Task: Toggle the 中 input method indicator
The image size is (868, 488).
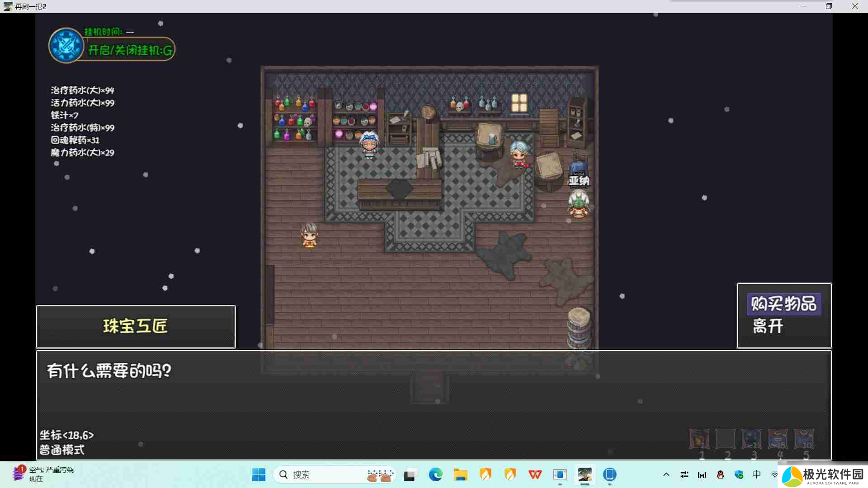Action: (756, 474)
